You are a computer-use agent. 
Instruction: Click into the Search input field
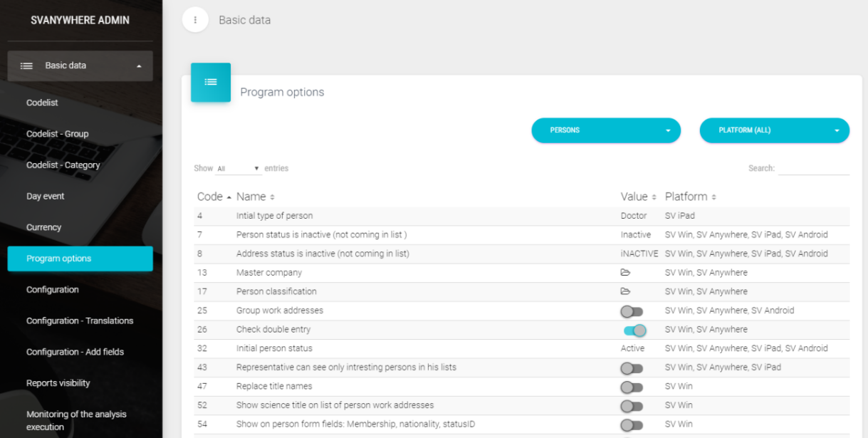pyautogui.click(x=813, y=169)
